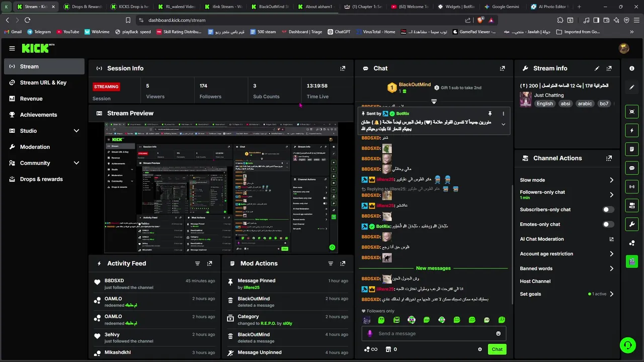Pop out the Session Info panel
Screen dimensions: 644x362
[x=343, y=68]
